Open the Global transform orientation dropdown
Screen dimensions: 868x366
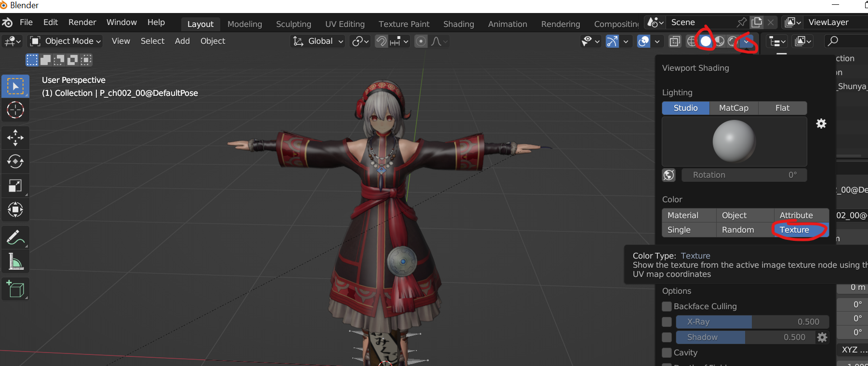tap(318, 41)
